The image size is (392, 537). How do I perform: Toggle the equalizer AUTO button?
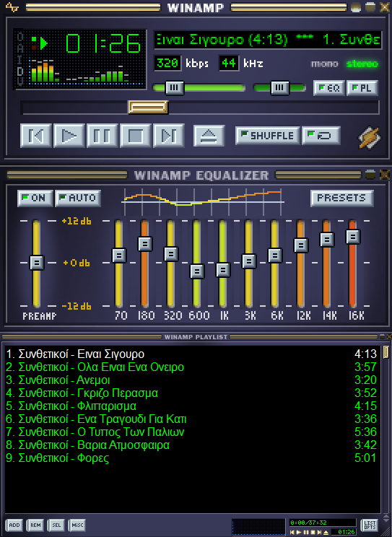(x=78, y=198)
